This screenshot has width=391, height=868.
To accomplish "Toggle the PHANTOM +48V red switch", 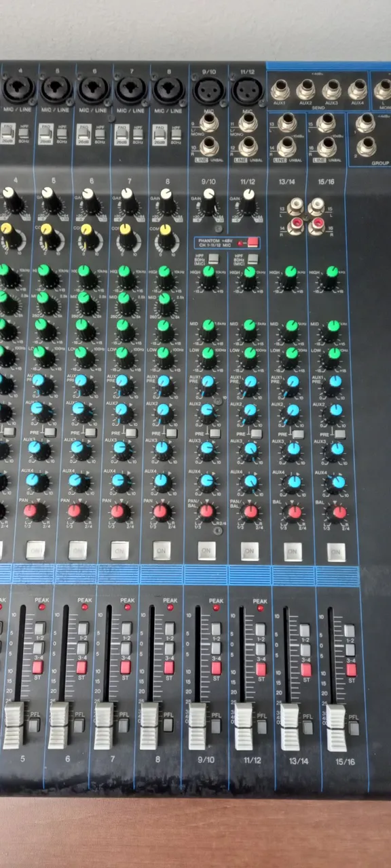I will click(253, 242).
